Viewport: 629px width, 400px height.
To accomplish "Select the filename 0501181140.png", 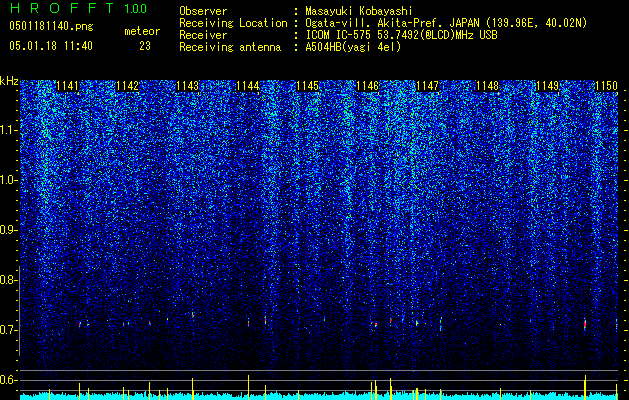I will 51,27.
